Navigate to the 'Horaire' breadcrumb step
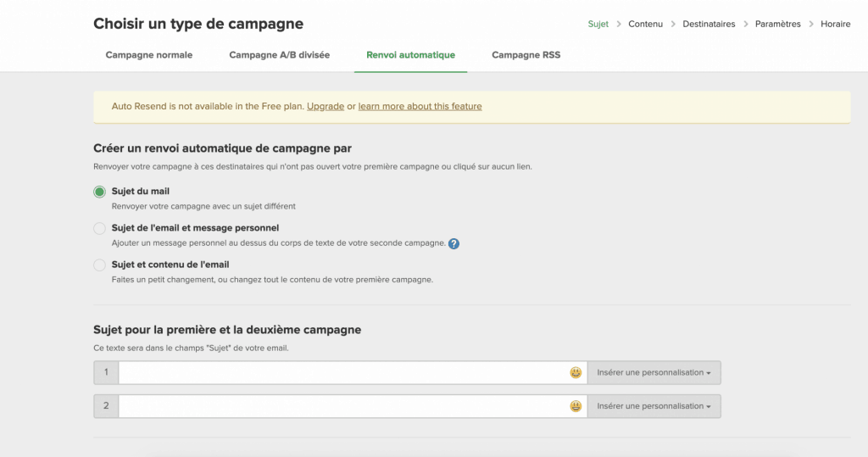Viewport: 868px width, 457px height. (835, 24)
